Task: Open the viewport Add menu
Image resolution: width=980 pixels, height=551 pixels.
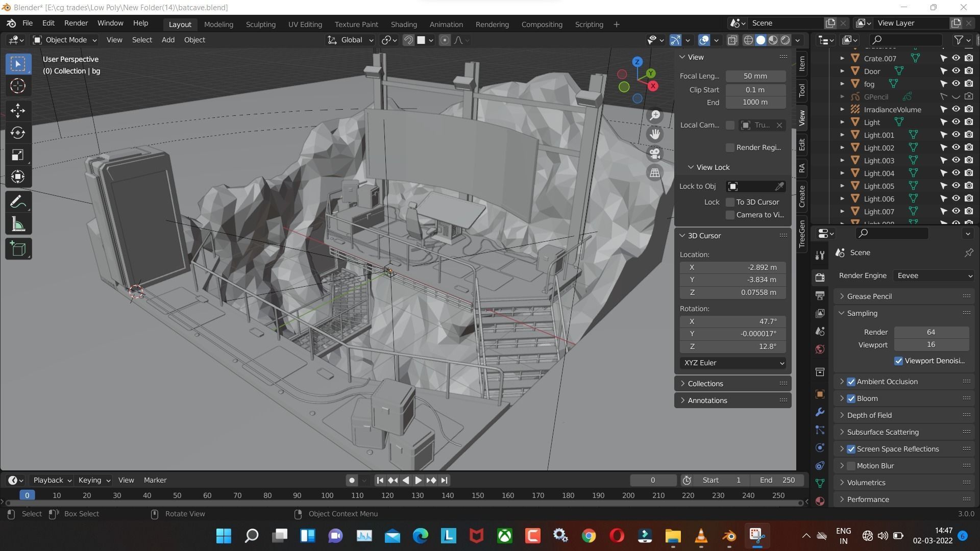Action: click(x=168, y=40)
